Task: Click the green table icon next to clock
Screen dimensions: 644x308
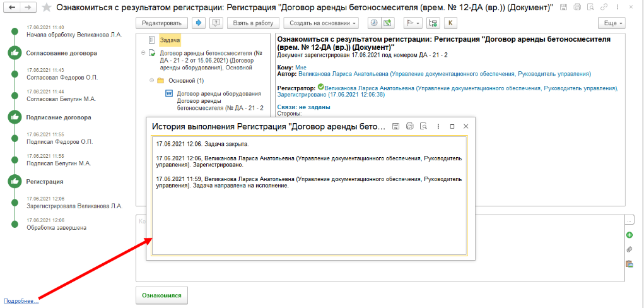Action: pos(387,23)
